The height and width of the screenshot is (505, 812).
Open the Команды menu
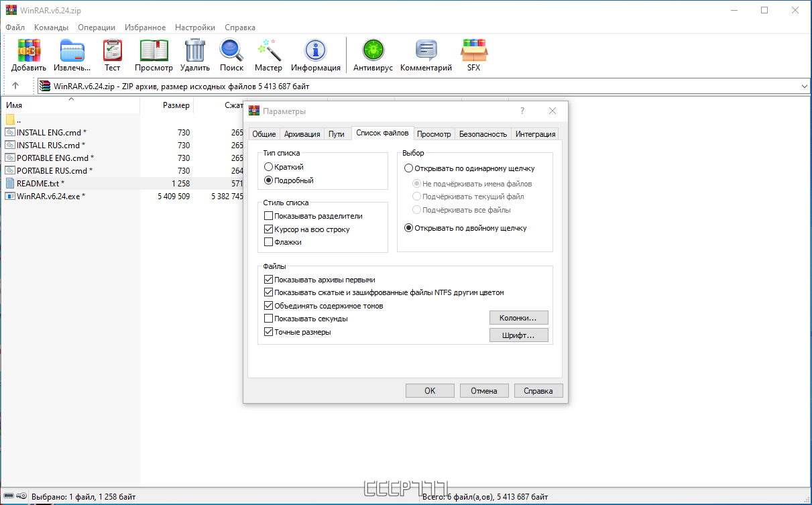(x=50, y=27)
